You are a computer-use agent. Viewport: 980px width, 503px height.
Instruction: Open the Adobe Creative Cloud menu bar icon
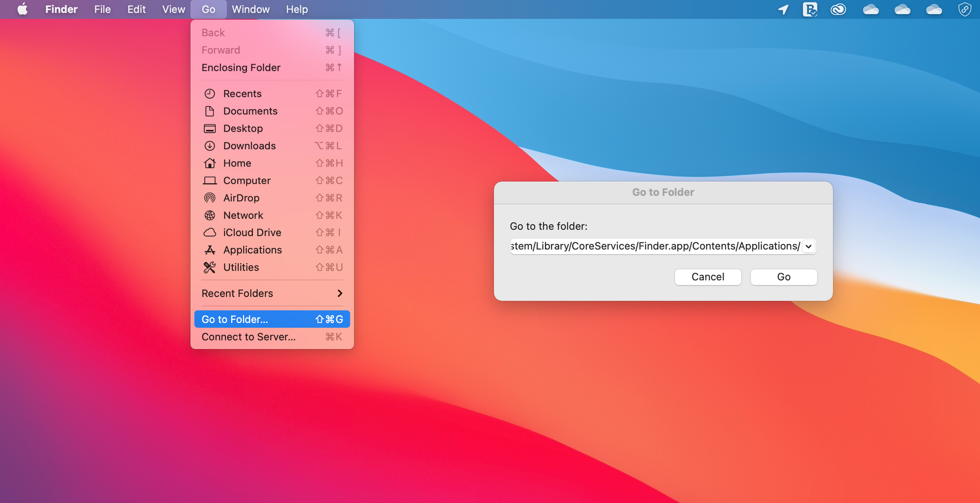[x=838, y=9]
